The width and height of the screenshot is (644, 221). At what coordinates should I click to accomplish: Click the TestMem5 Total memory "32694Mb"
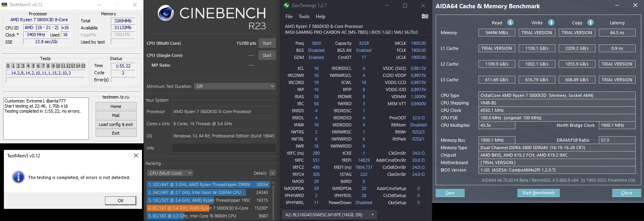tap(123, 21)
